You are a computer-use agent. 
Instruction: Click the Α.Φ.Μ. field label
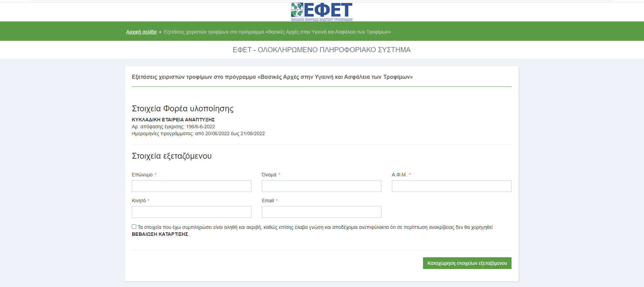399,175
